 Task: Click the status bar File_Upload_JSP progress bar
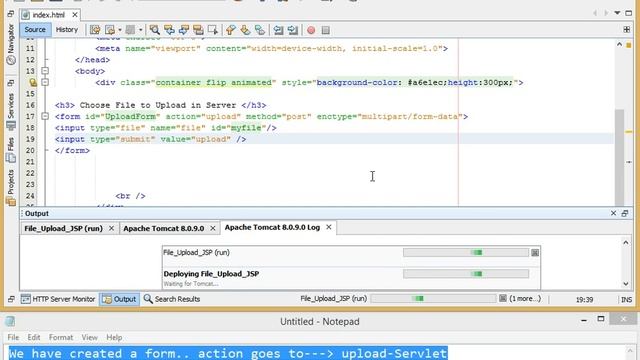tap(433, 299)
